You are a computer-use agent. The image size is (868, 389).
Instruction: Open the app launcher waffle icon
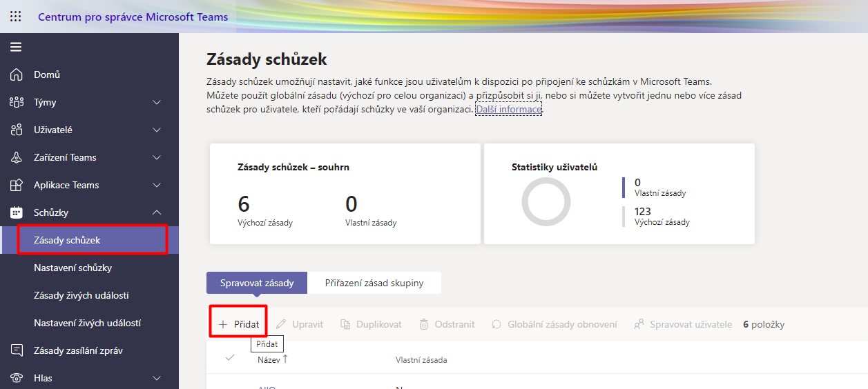pos(16,17)
